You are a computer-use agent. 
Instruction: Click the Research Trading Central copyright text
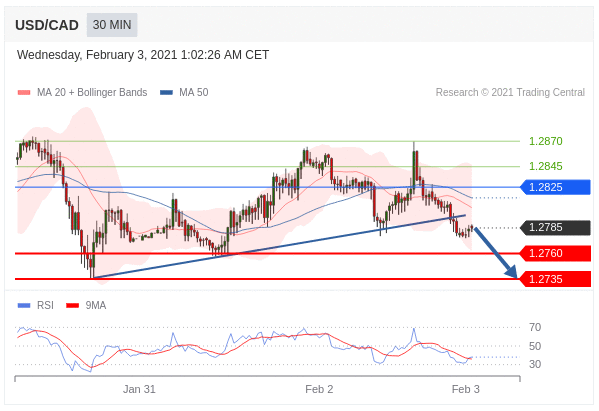510,92
